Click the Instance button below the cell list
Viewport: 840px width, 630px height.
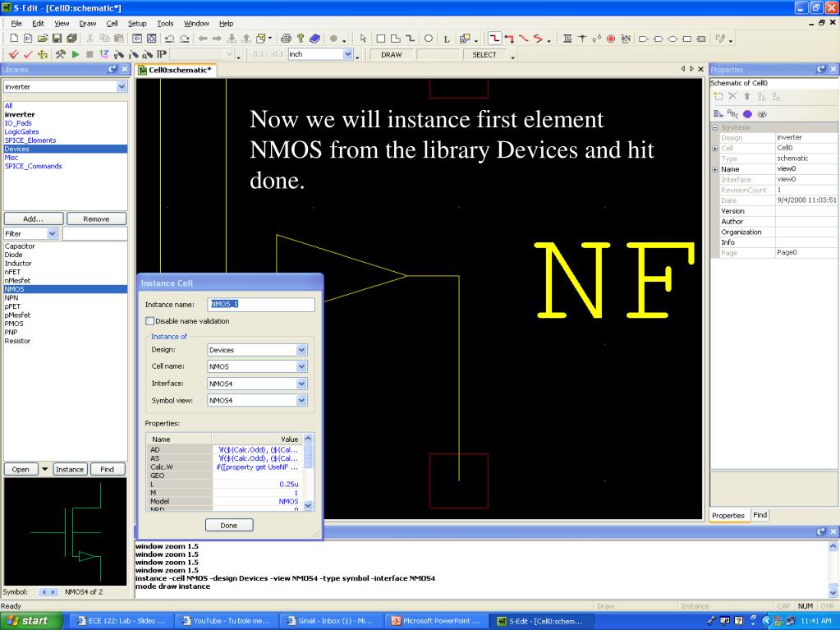pyautogui.click(x=70, y=469)
